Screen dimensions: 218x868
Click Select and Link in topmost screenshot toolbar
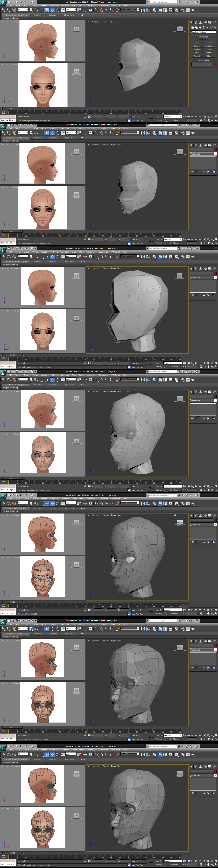coord(4,10)
